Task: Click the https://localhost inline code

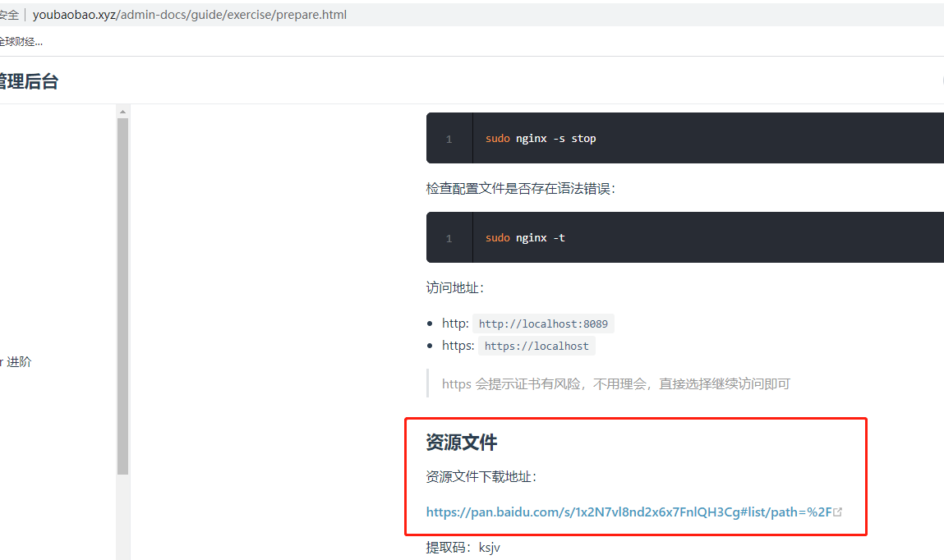Action: pyautogui.click(x=536, y=345)
